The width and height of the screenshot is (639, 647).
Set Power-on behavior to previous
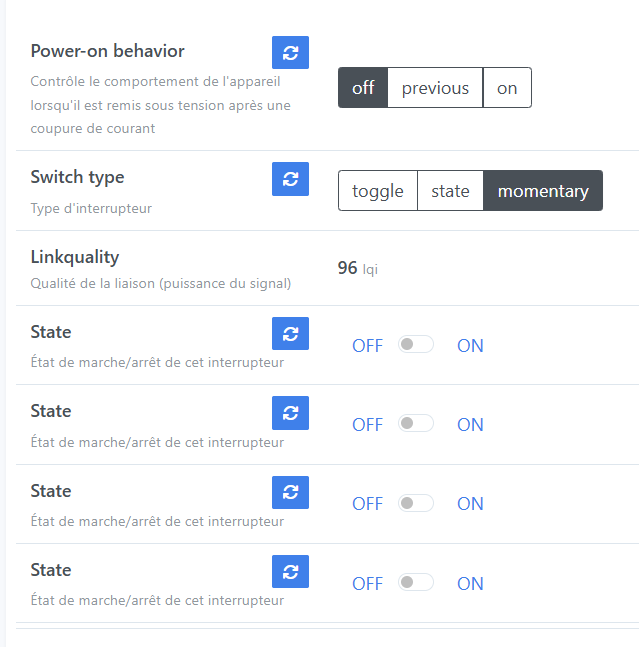(435, 88)
